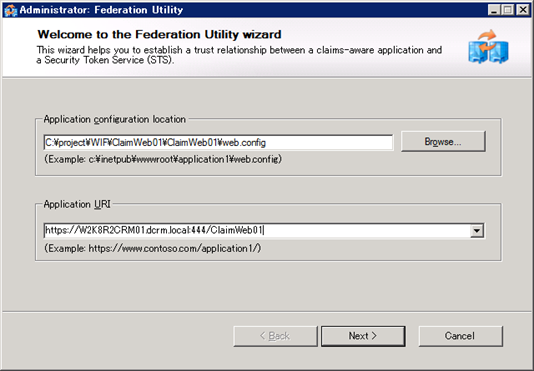Click the horizontal separator above wizard buttons

(x=267, y=311)
